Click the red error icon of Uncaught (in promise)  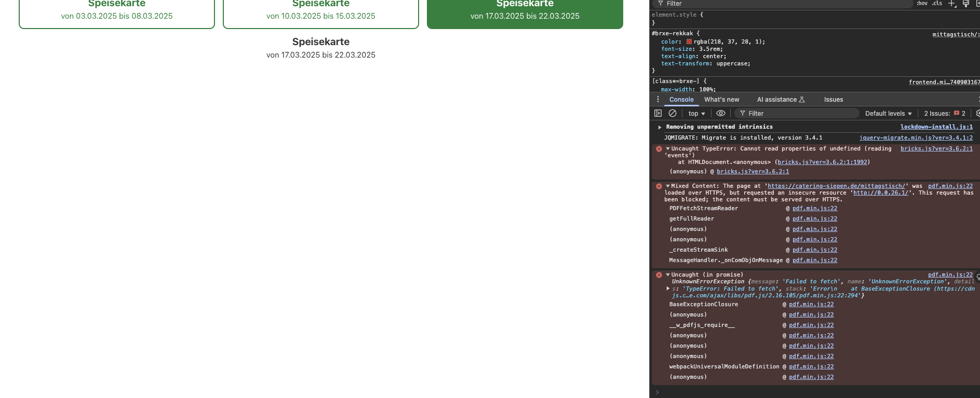click(x=659, y=275)
